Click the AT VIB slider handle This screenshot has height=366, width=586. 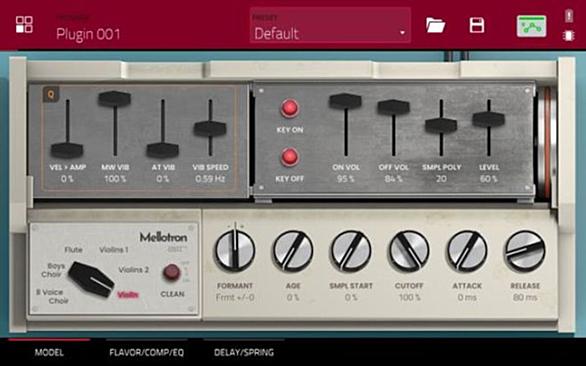(163, 150)
